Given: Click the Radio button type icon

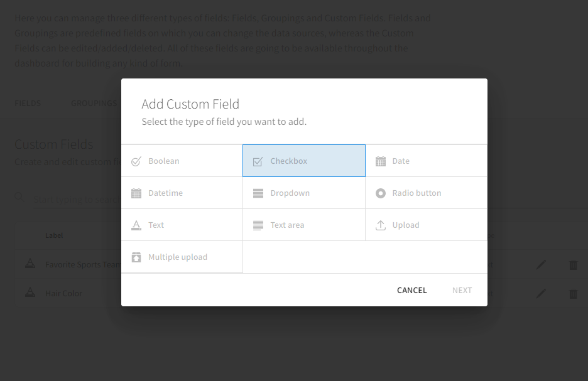Looking at the screenshot, I should tap(380, 193).
